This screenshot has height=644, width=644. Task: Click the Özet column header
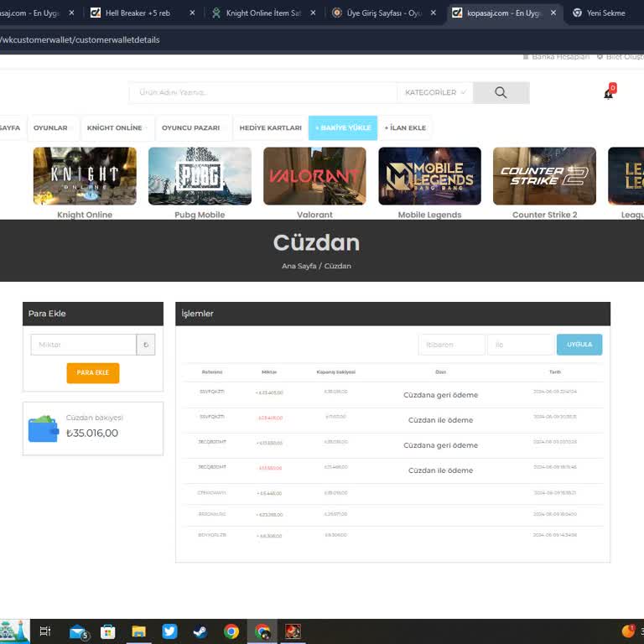441,372
